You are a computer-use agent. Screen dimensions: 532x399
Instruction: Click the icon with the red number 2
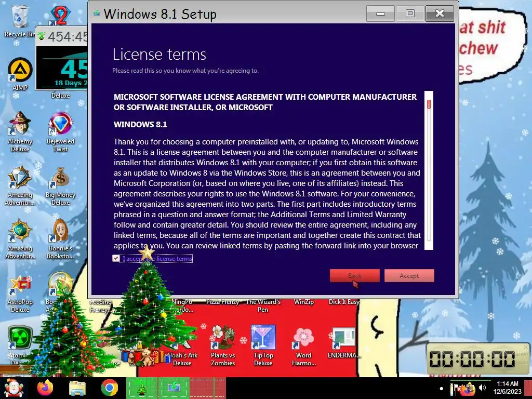pyautogui.click(x=60, y=15)
